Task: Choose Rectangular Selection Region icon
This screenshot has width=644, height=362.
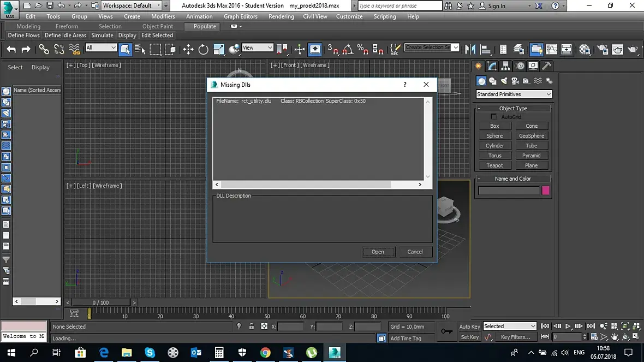Action: click(155, 50)
